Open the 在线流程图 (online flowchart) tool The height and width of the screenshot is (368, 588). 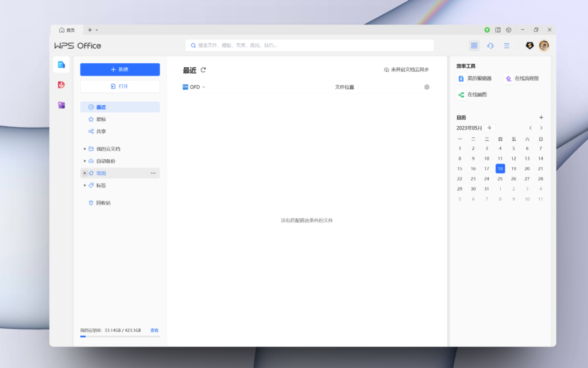pyautogui.click(x=522, y=79)
